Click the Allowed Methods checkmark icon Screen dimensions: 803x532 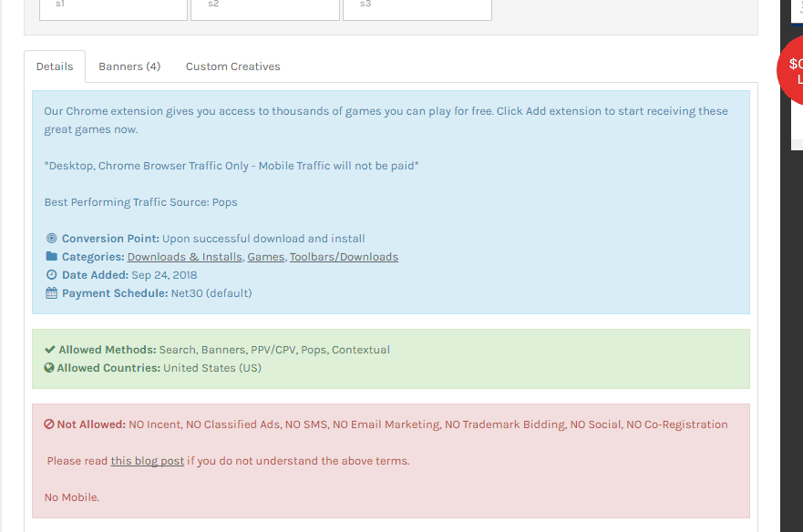tap(50, 349)
